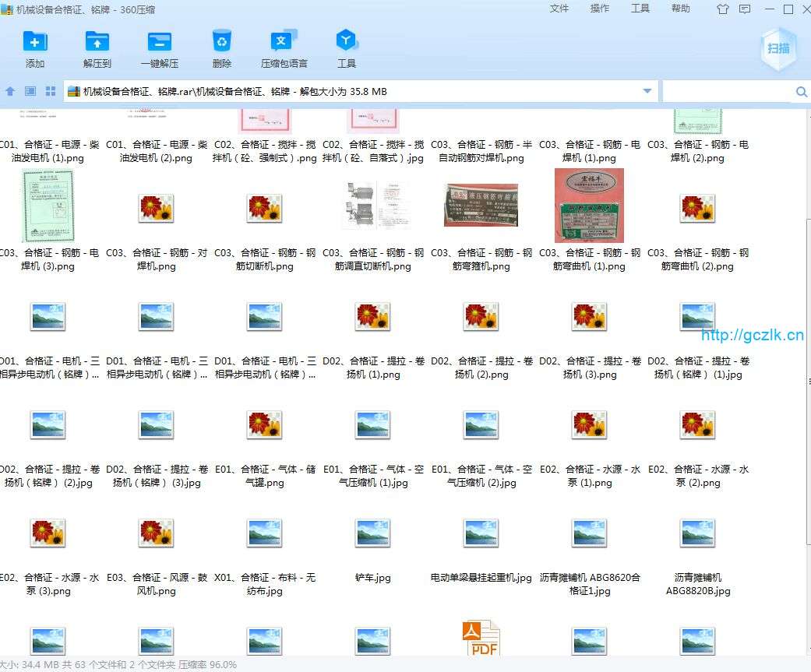Click the skin shirt icon in title bar
This screenshot has width=811, height=672.
pos(722,9)
